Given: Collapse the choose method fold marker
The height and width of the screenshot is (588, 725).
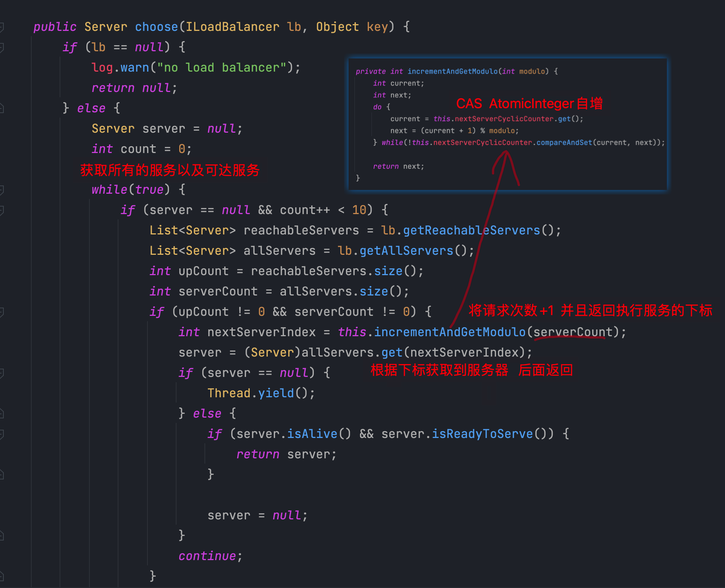Looking at the screenshot, I should pyautogui.click(x=2, y=27).
